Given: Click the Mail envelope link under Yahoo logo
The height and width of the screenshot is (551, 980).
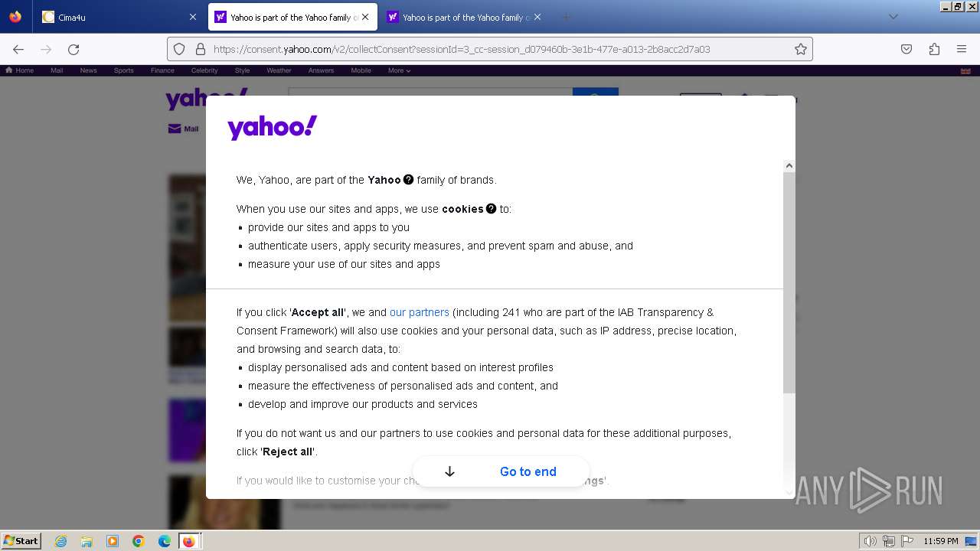Looking at the screenshot, I should point(183,129).
